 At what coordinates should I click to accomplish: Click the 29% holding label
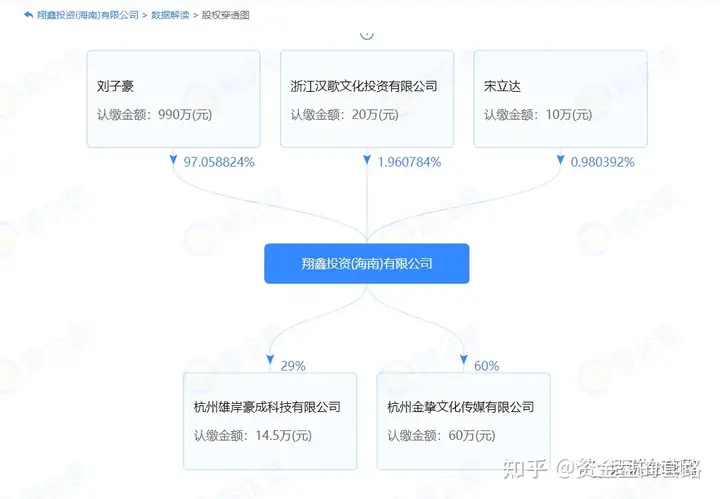click(x=293, y=366)
